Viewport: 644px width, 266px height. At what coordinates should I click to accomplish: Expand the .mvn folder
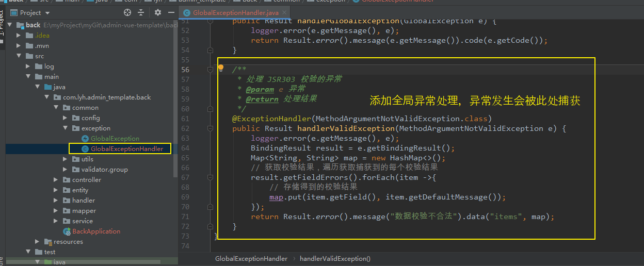pyautogui.click(x=20, y=45)
